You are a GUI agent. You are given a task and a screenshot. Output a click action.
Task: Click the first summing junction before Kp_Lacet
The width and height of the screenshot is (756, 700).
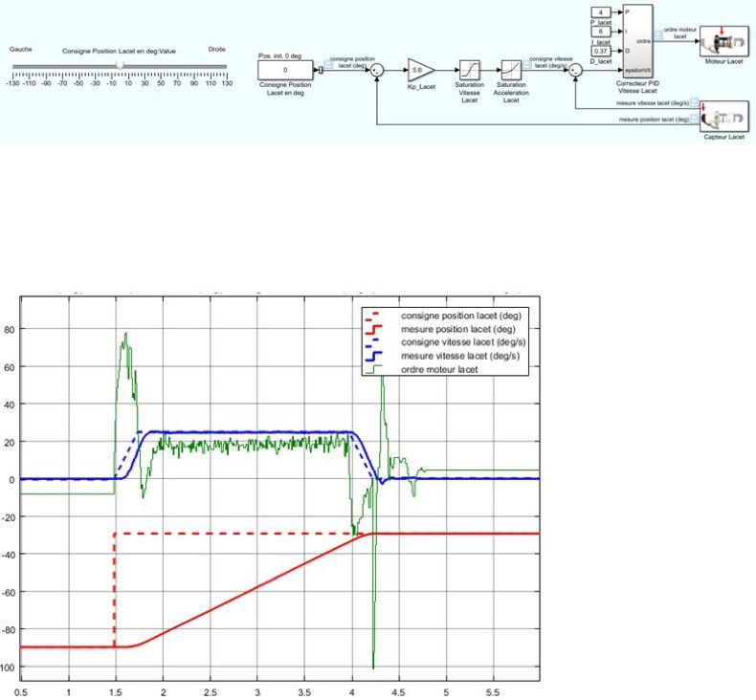click(x=378, y=70)
